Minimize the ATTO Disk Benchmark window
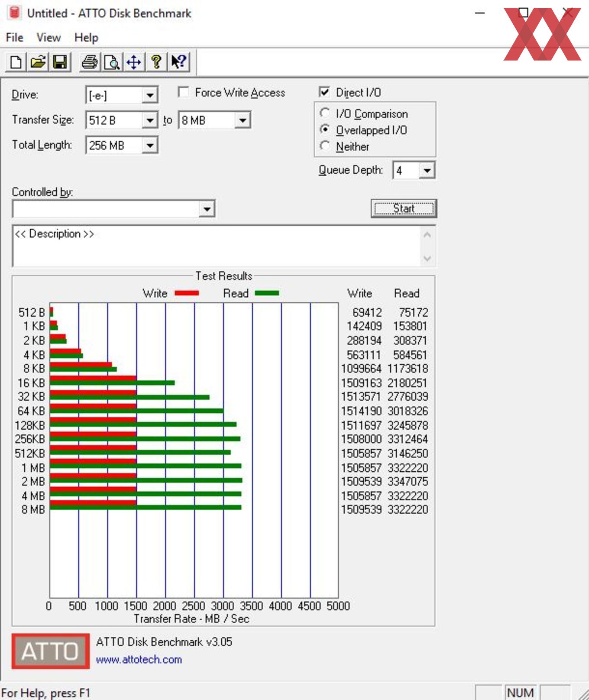 pyautogui.click(x=480, y=13)
